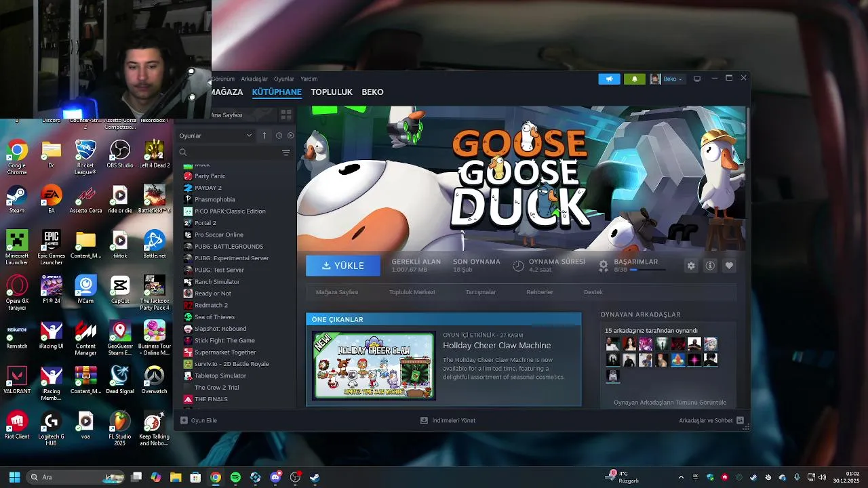Toggle the recent activity clock filter

tap(279, 136)
